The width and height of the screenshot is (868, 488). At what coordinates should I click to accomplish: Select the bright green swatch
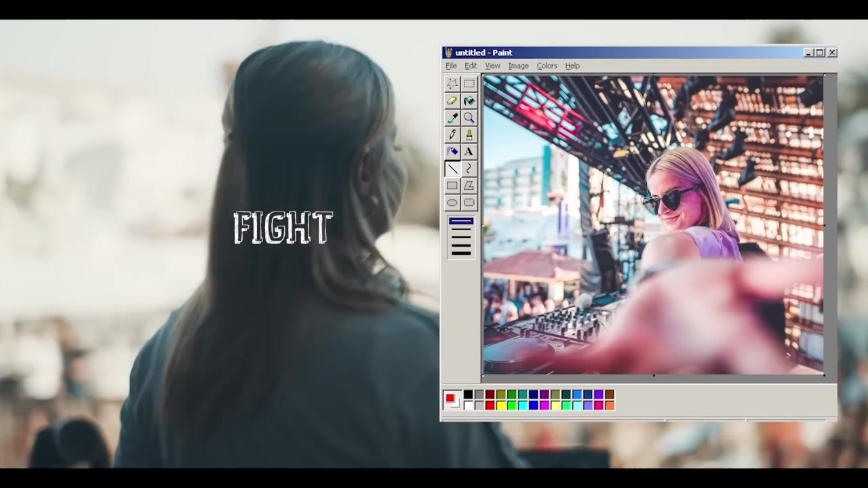[x=512, y=405]
